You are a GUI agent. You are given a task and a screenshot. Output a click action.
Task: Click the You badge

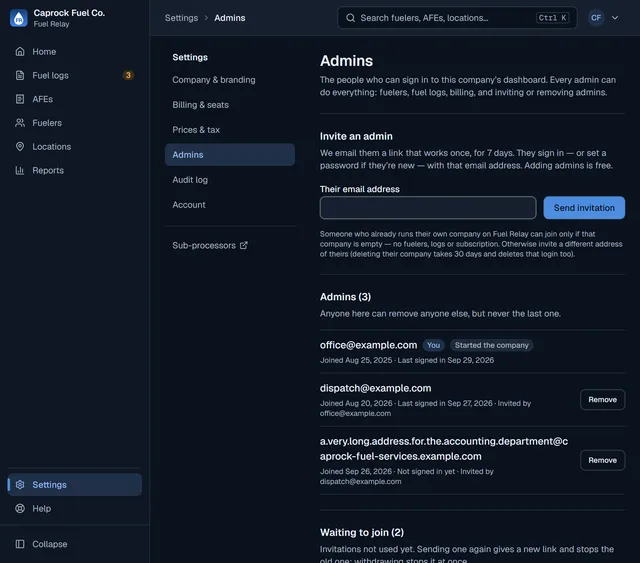coord(433,345)
